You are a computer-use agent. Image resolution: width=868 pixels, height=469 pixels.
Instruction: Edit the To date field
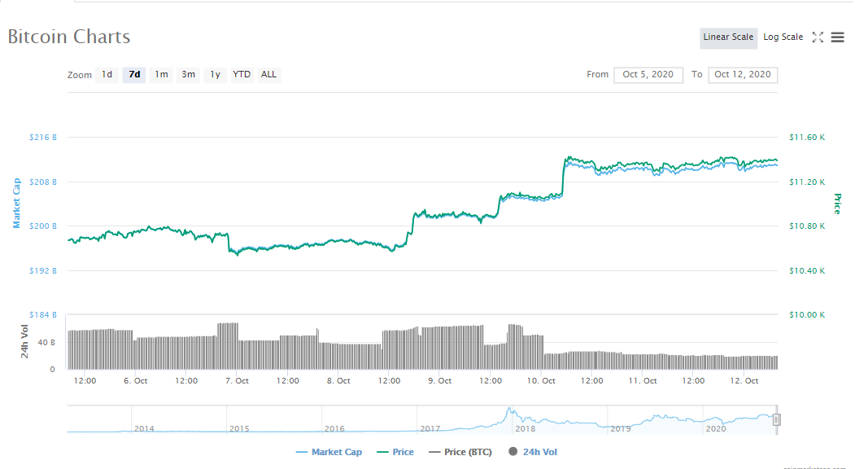click(742, 75)
